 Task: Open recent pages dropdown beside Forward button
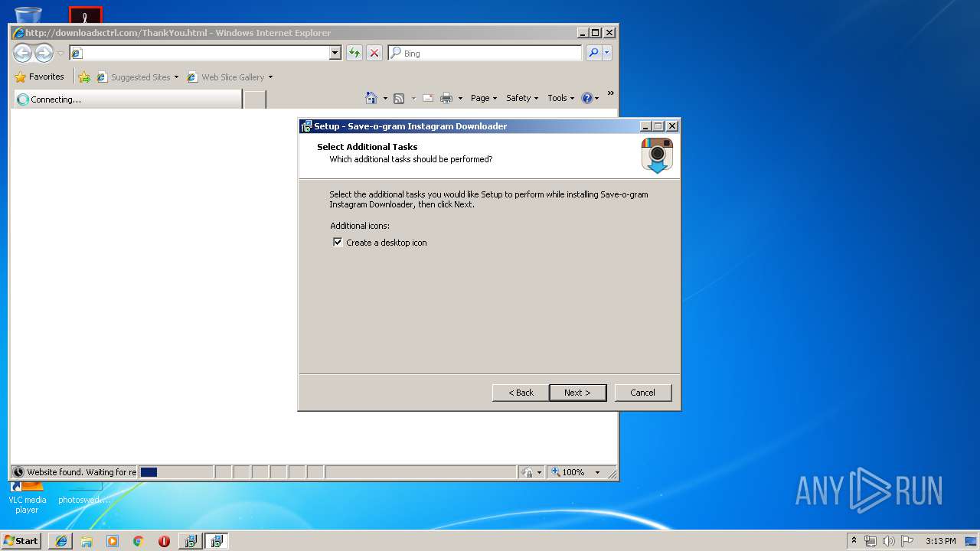point(60,54)
